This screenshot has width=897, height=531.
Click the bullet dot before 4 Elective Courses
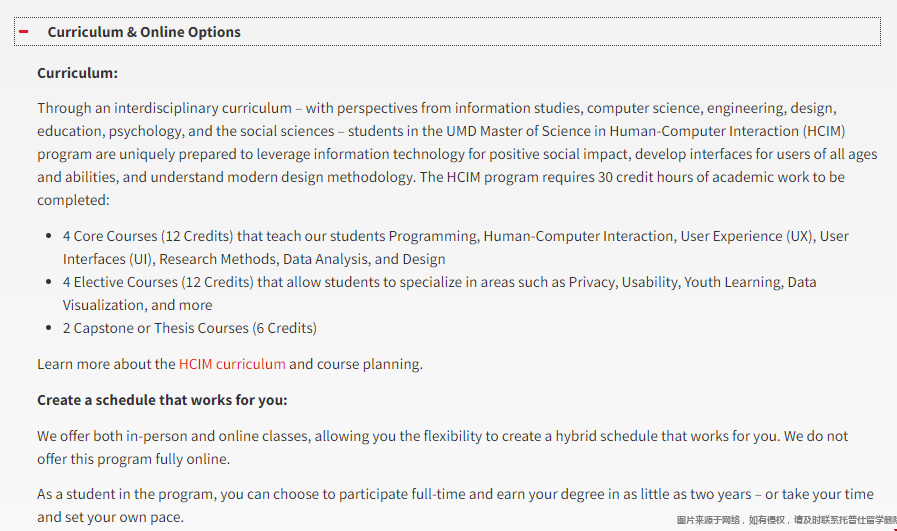click(49, 282)
